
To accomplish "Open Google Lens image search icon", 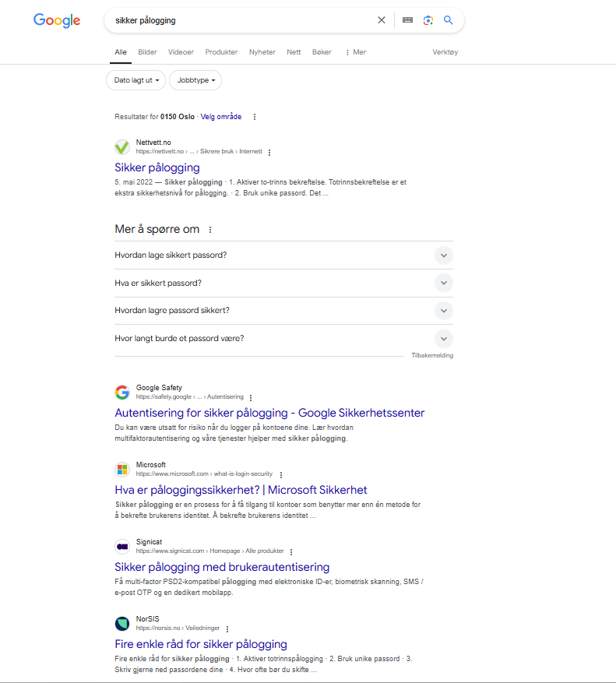I will click(x=428, y=20).
